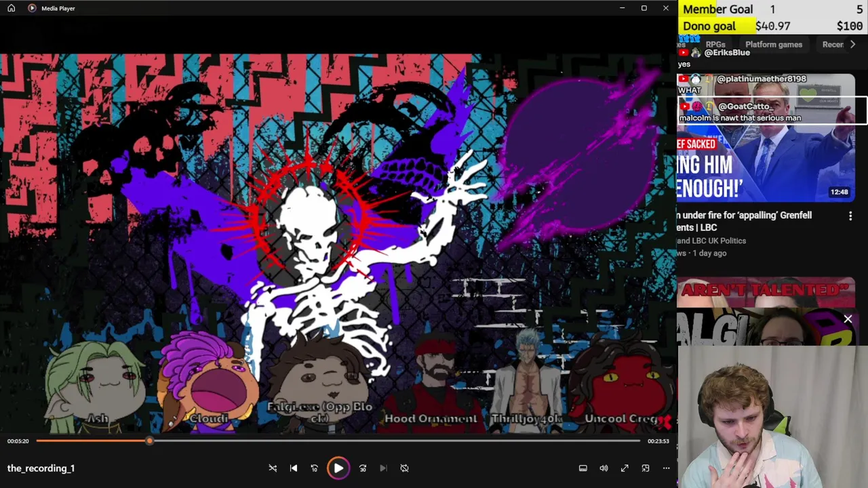Go to the previous track
Image resolution: width=868 pixels, height=488 pixels.
294,468
